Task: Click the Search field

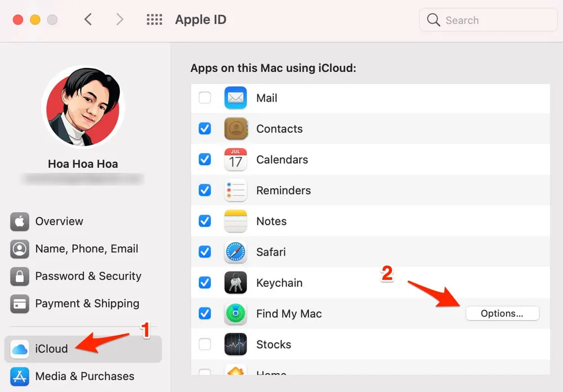Action: (488, 20)
